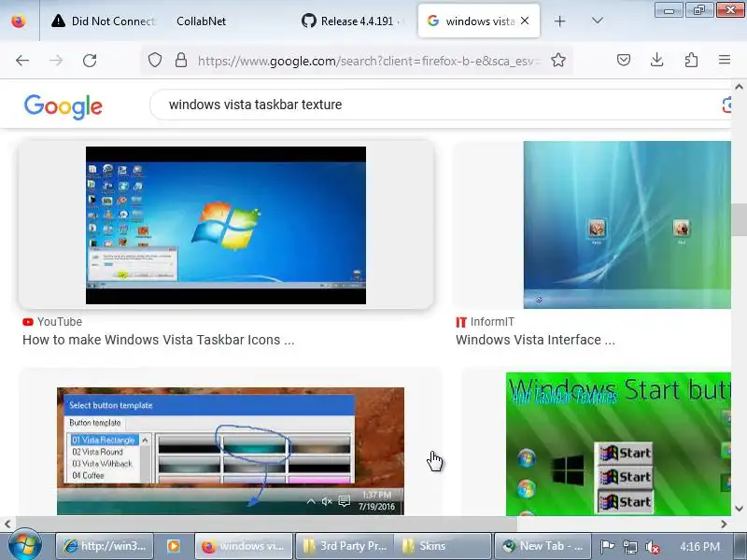The image size is (747, 560).
Task: Click the vertical scrollbar up arrow
Action: 739,87
